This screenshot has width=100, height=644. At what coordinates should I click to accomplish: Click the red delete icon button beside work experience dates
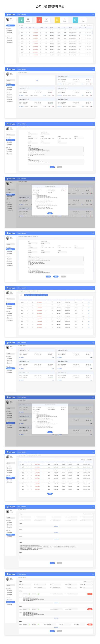click(x=90, y=594)
